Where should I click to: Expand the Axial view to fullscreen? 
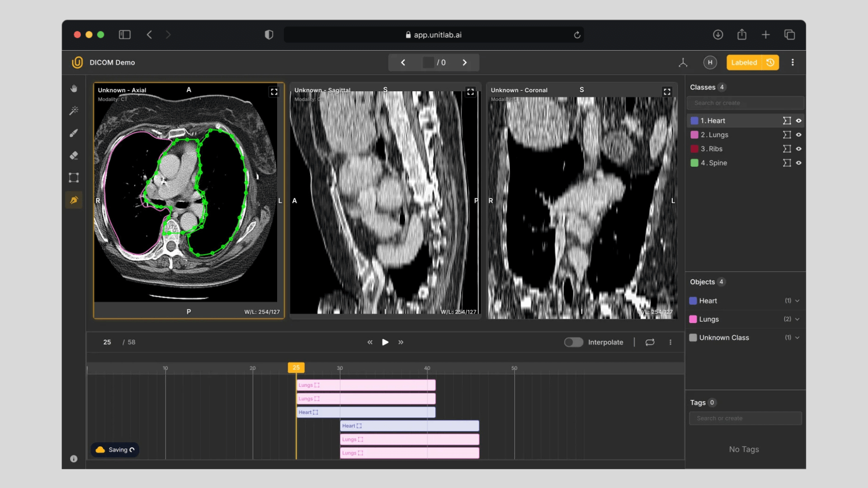pos(274,92)
